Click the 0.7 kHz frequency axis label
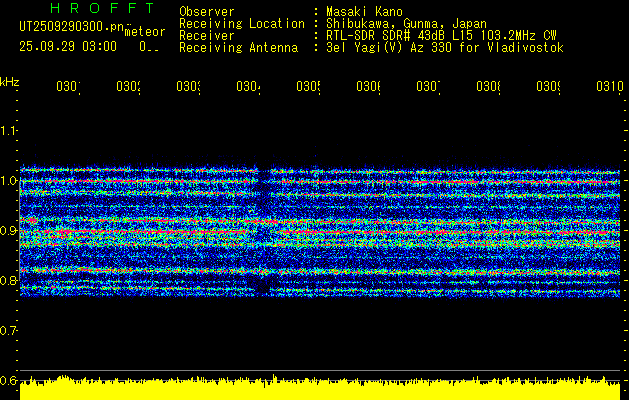629x400 pixels. click(x=8, y=331)
